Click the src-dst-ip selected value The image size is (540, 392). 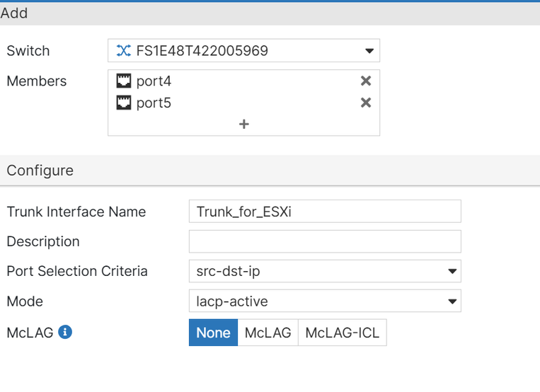click(226, 271)
